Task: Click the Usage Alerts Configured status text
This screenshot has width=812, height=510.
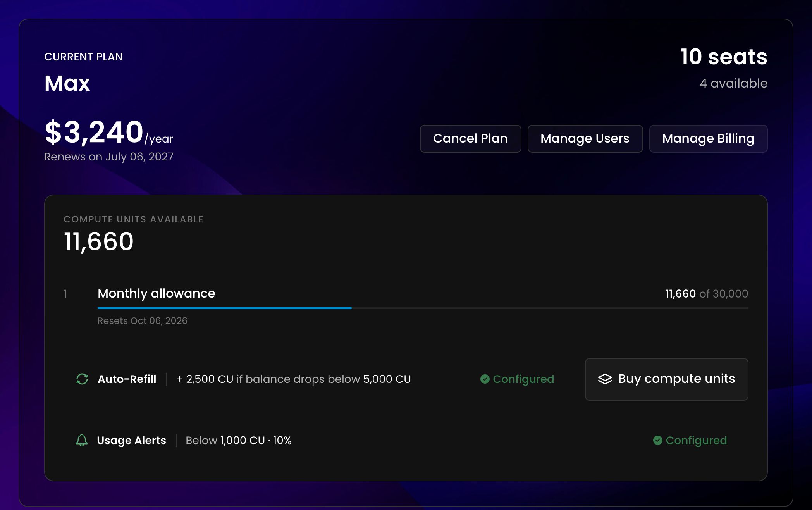Action: [x=696, y=440]
